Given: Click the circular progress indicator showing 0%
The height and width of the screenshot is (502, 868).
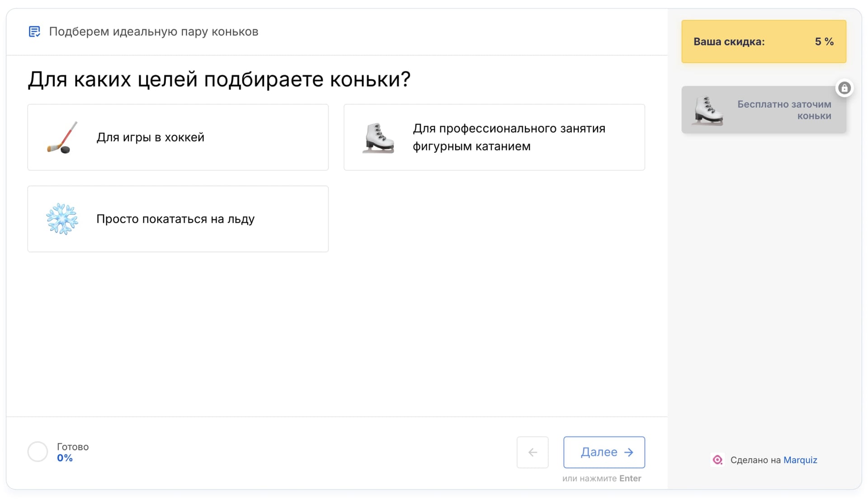Looking at the screenshot, I should 38,451.
